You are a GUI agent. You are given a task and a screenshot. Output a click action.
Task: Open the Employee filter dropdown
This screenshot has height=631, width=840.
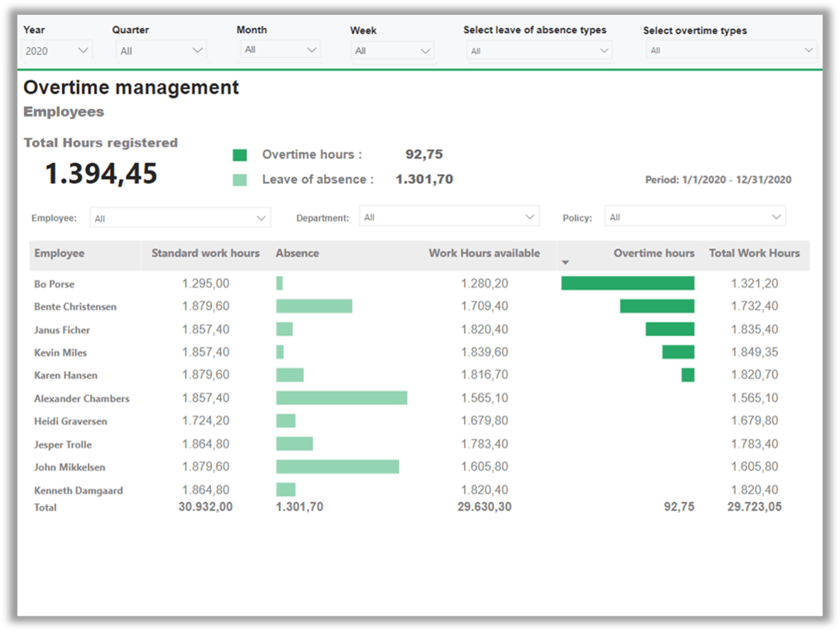tap(180, 218)
